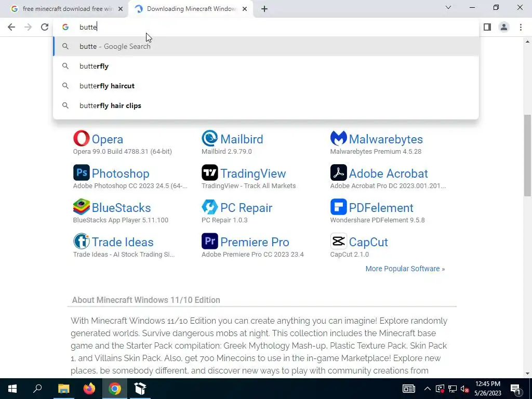Click the muted volume tray icon
Image resolution: width=532 pixels, height=399 pixels.
coord(464,389)
